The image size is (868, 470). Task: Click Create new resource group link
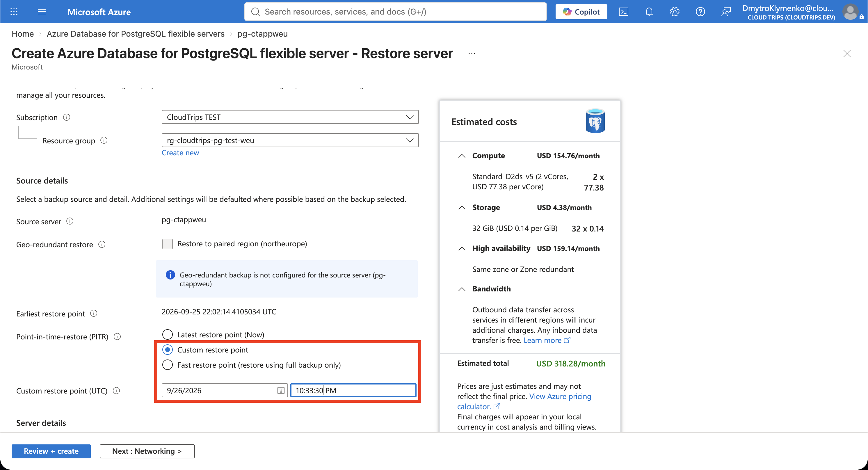(x=180, y=153)
